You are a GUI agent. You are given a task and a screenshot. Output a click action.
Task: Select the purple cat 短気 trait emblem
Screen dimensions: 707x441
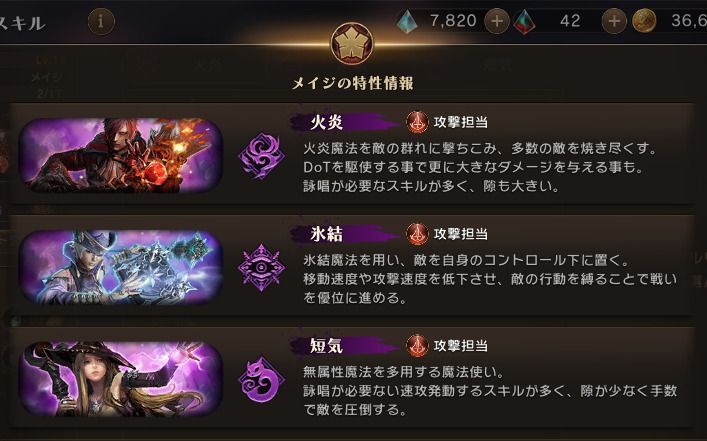[x=261, y=379]
